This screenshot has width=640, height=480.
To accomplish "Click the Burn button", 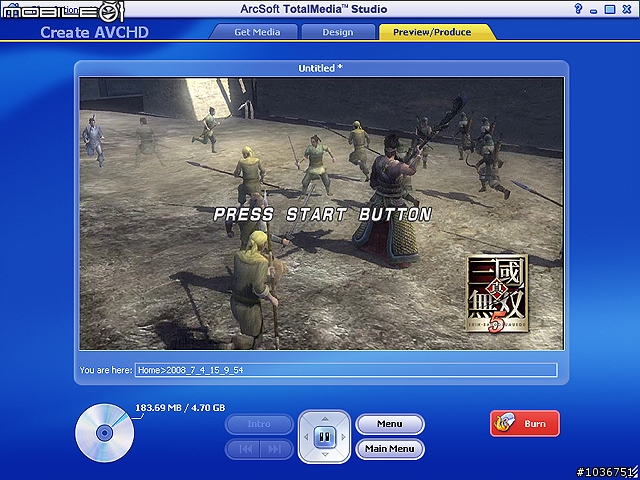I will (x=525, y=424).
